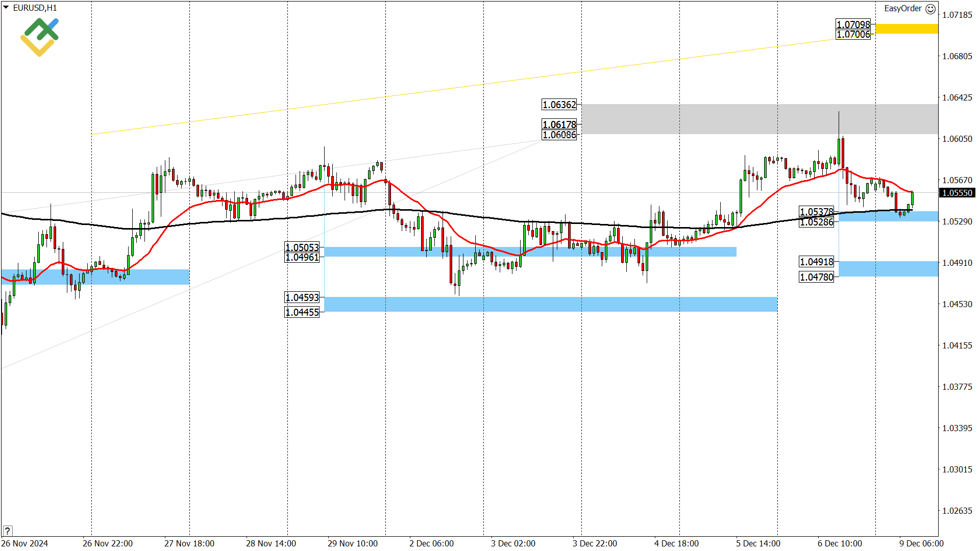Toggle the 1.06178 price level label
980x551 pixels.
[x=559, y=124]
